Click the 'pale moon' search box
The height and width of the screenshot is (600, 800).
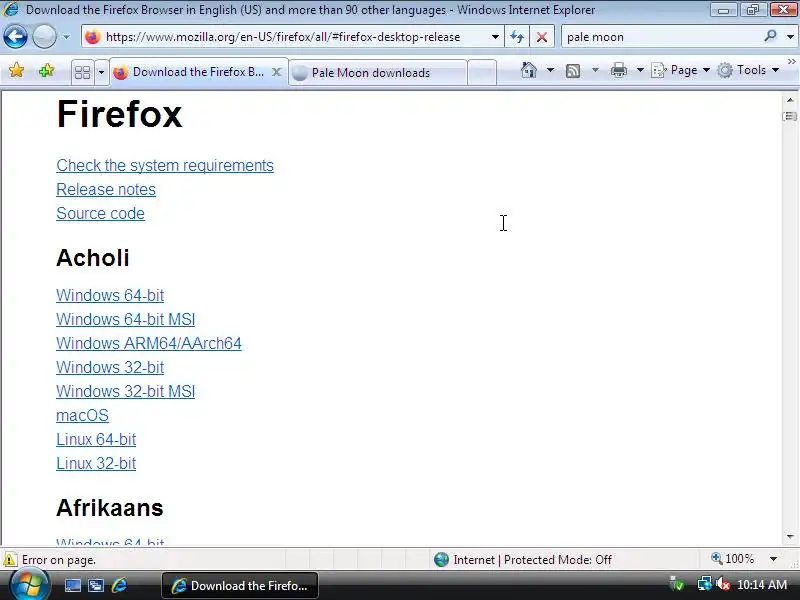661,37
